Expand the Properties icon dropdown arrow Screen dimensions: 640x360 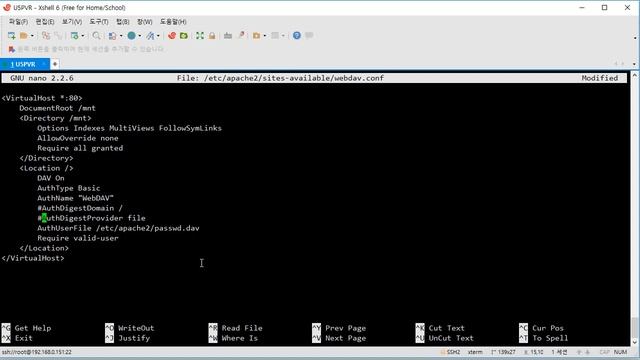(x=83, y=36)
